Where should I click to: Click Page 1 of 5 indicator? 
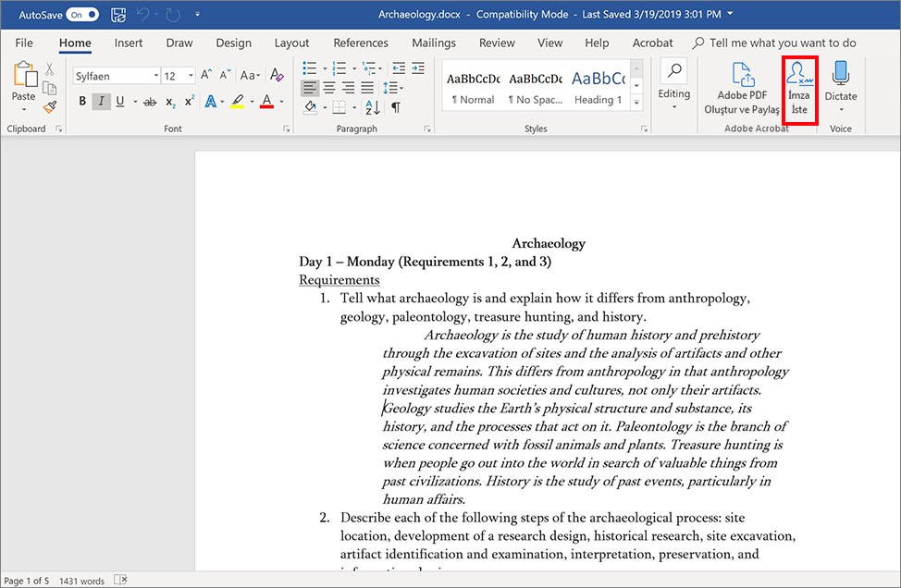27,581
